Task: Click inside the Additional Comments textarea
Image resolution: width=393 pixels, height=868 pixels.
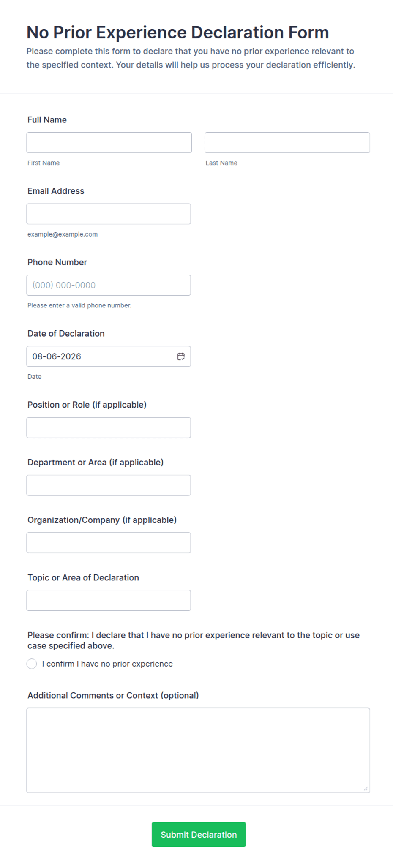Action: (198, 750)
